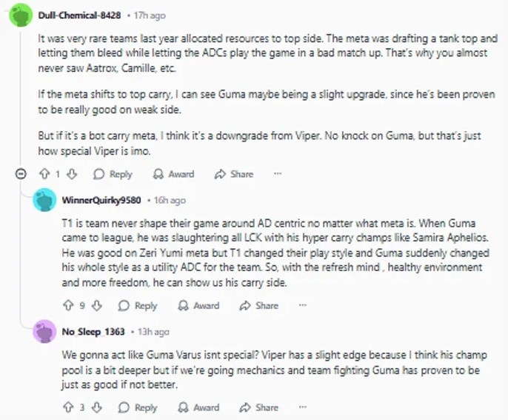This screenshot has width=508, height=420.
Task: Upvote No_Sleep_1363's comment
Action: coord(68,407)
